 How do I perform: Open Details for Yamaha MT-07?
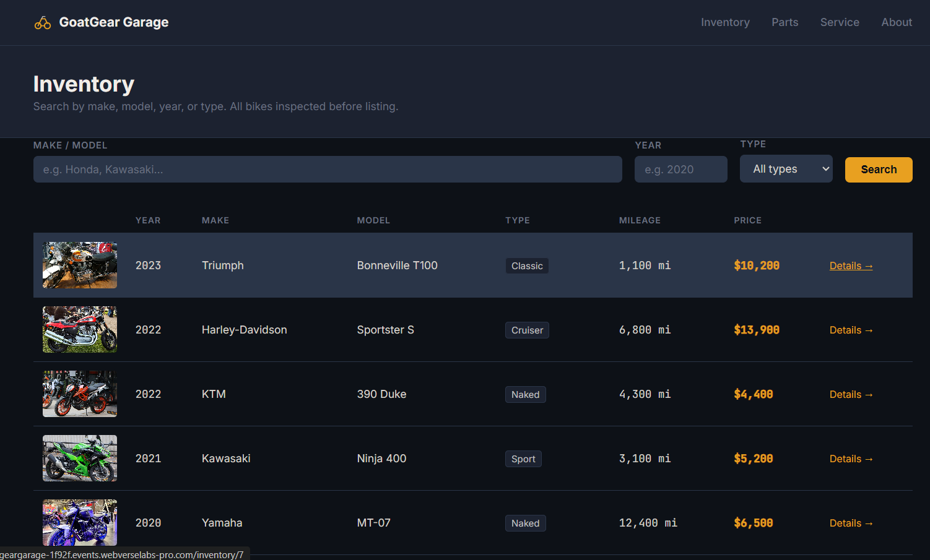(x=851, y=523)
